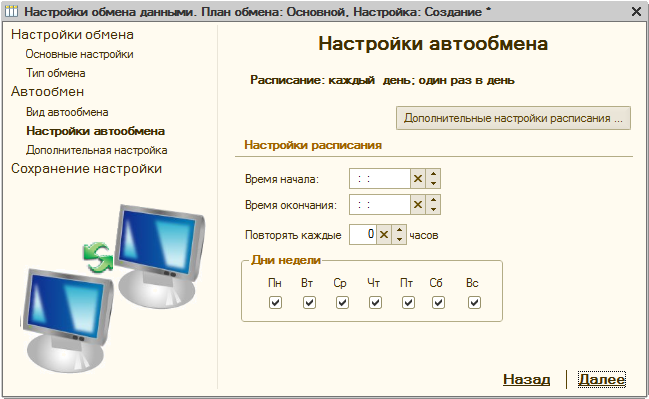The width and height of the screenshot is (649, 399).
Task: Uncheck the Вс weekday checkbox
Action: (474, 303)
